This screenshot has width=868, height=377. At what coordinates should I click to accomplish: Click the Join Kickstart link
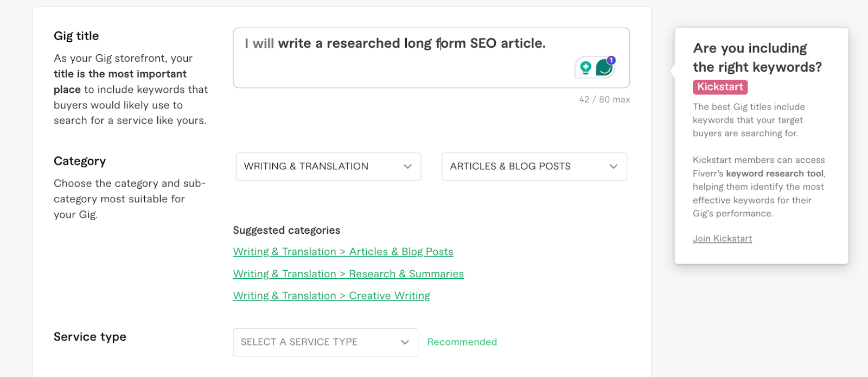[722, 238]
